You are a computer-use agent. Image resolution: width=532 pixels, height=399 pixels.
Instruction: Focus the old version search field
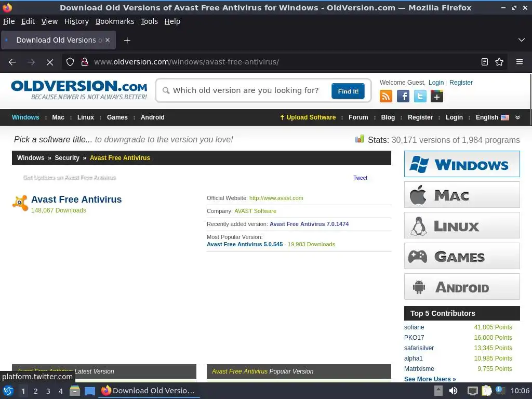click(x=246, y=90)
